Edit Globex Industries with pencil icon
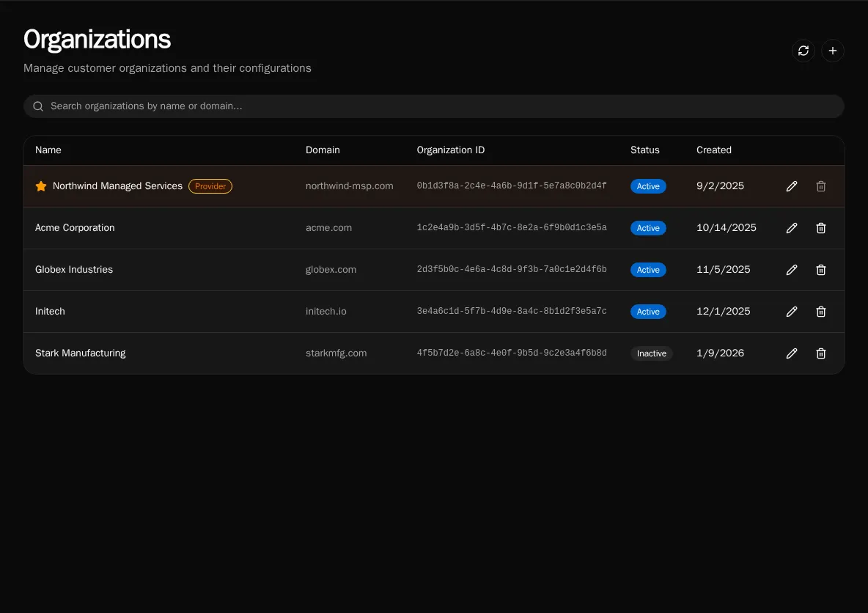The width and height of the screenshot is (868, 613). pyautogui.click(x=792, y=270)
